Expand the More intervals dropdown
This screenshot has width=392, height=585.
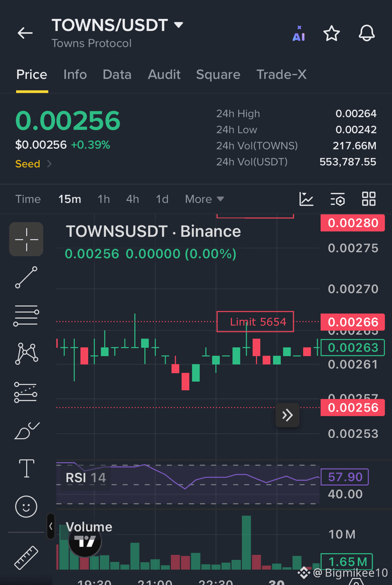tap(205, 199)
